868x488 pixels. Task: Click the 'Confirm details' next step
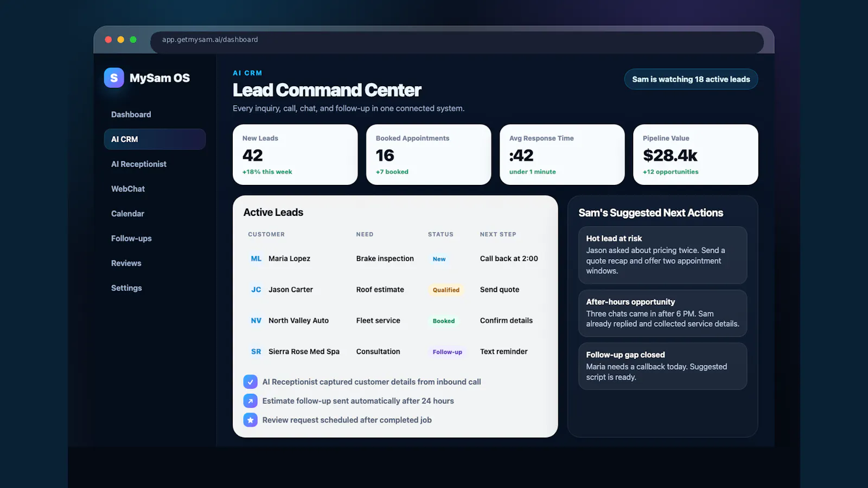(506, 320)
